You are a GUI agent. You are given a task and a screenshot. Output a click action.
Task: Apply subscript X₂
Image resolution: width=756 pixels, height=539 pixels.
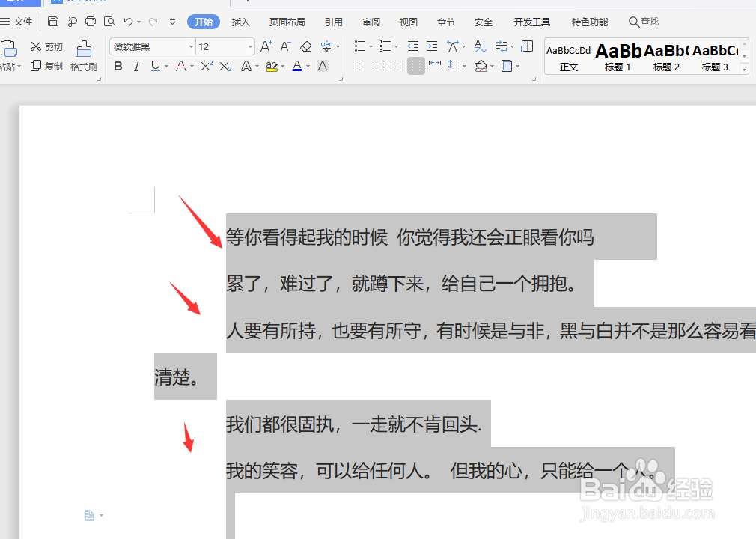pyautogui.click(x=225, y=66)
